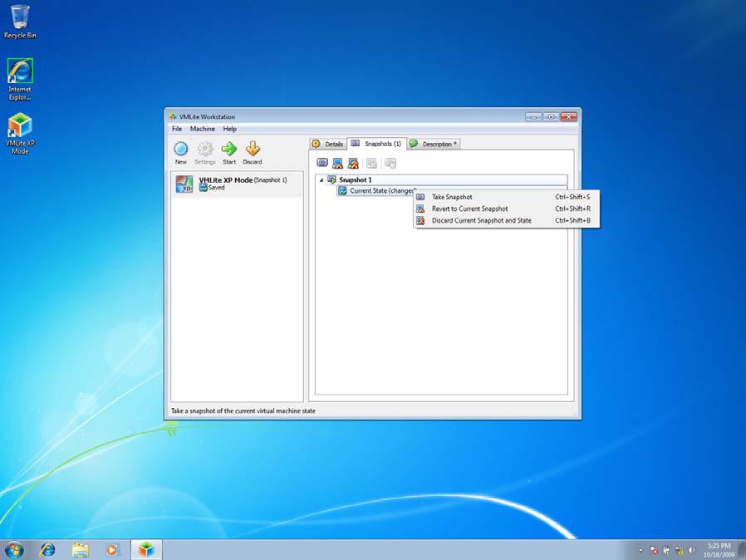Click the VMLite Workstation title bar icon

[173, 116]
